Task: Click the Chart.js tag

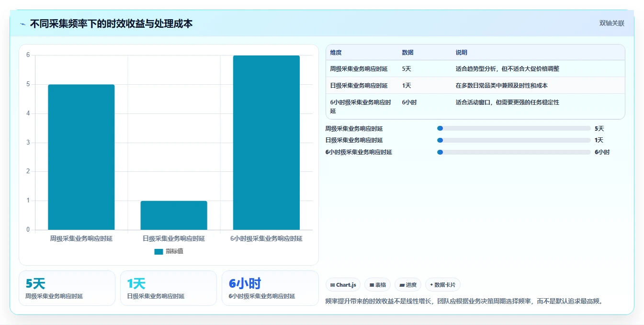Action: point(343,285)
